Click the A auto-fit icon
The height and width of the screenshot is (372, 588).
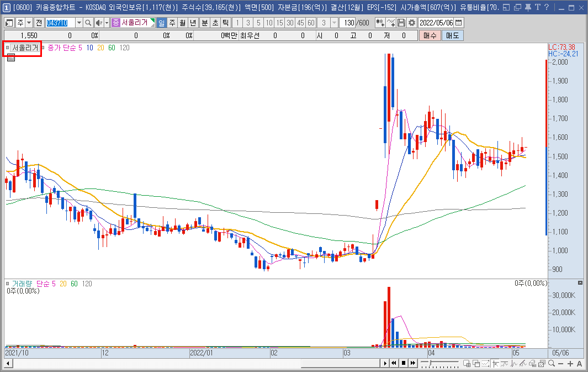(x=579, y=363)
